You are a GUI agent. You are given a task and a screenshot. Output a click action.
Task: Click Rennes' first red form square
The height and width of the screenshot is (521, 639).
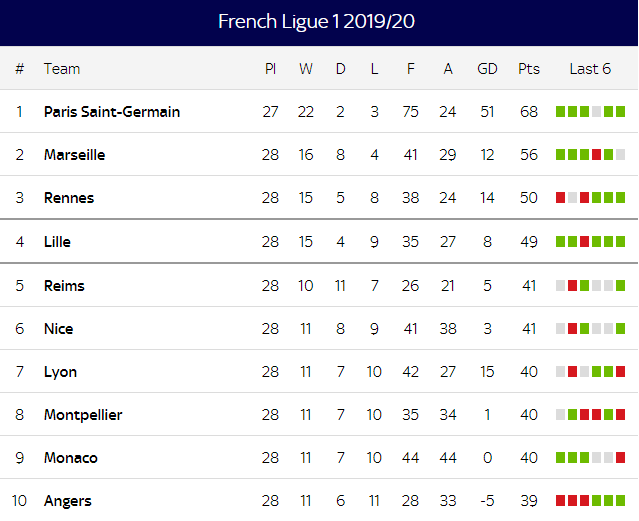pos(560,197)
